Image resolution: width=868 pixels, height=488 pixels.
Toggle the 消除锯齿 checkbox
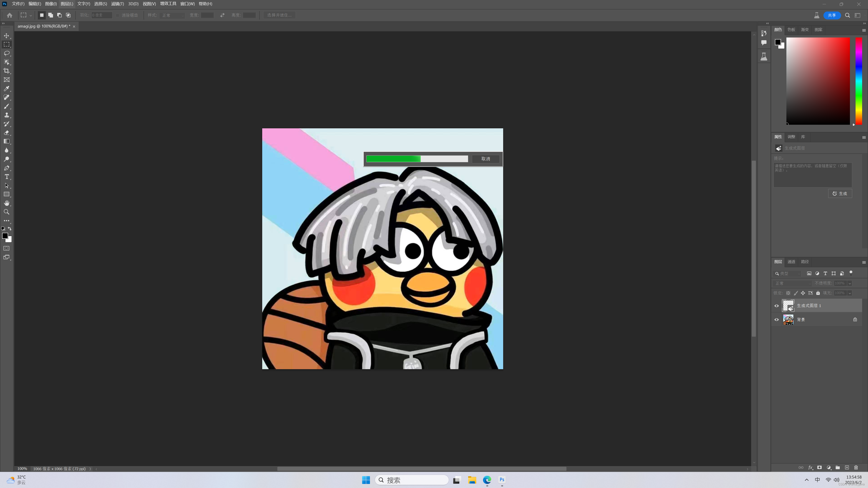[x=118, y=15]
